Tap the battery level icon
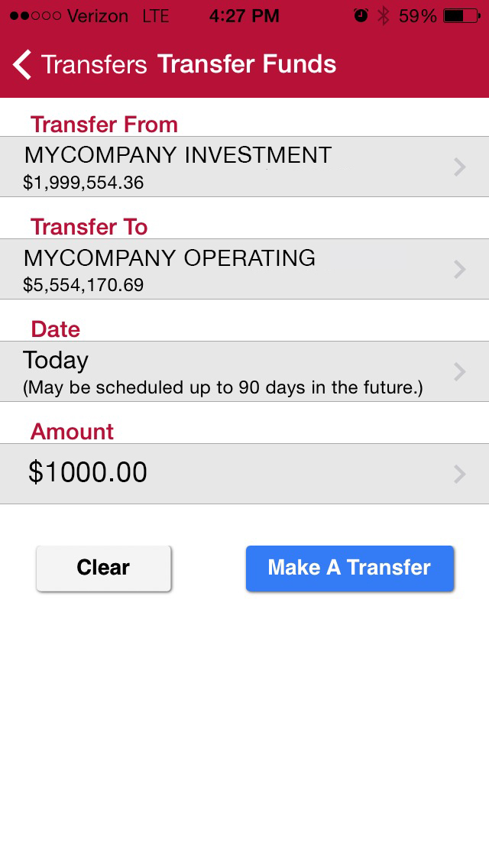This screenshot has height=868, width=489. (x=463, y=16)
